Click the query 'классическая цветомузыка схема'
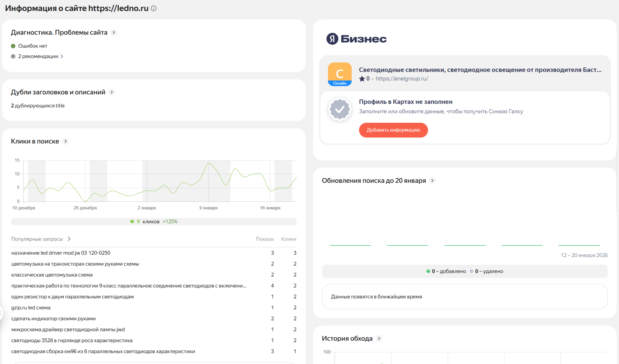The width and height of the screenshot is (619, 364). 52,275
